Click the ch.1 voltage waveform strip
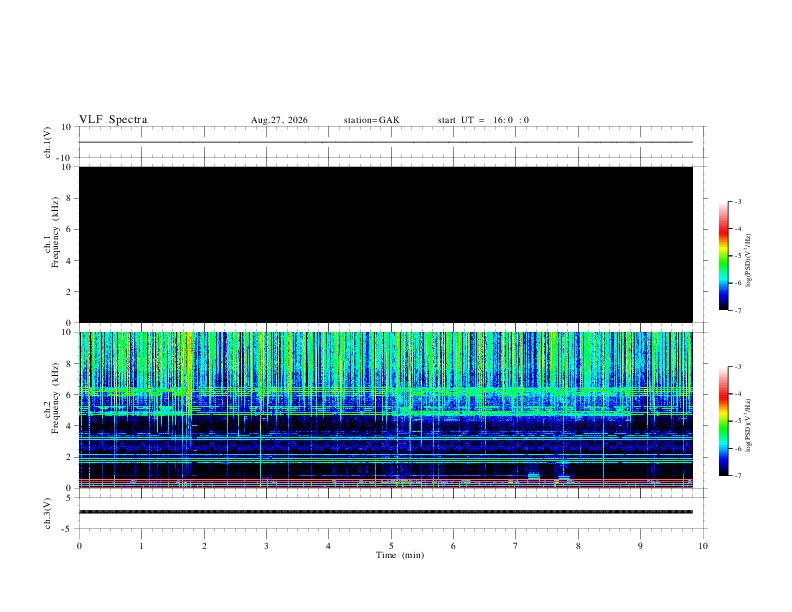792x612 pixels. tap(386, 142)
